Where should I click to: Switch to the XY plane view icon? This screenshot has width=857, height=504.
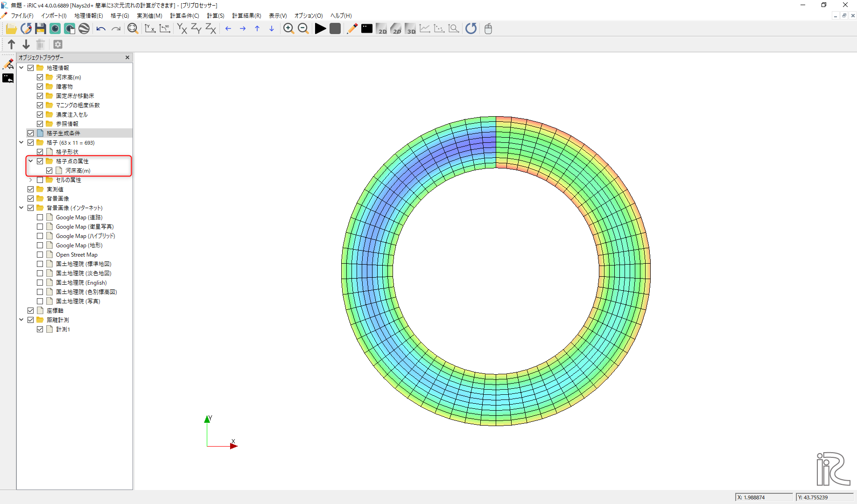click(182, 29)
